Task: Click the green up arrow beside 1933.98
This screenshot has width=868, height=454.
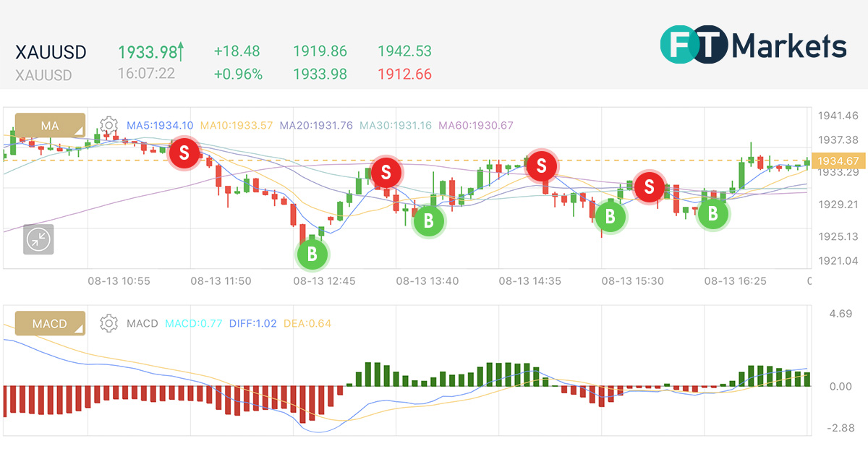Action: 181,50
